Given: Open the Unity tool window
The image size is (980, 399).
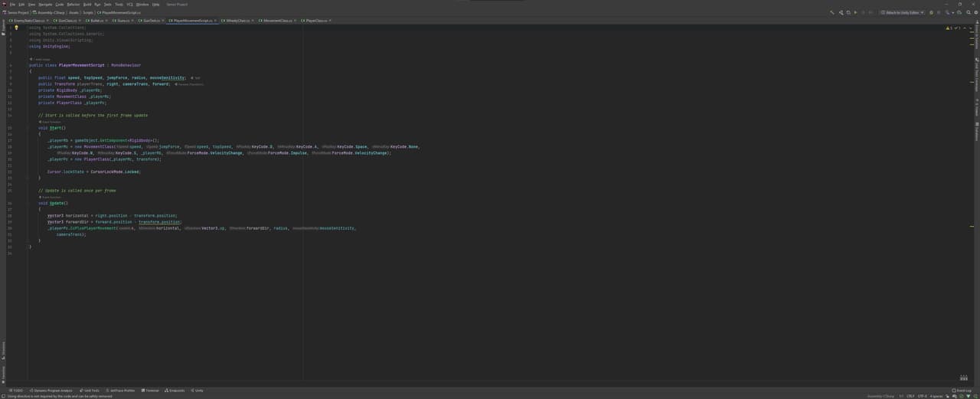Looking at the screenshot, I should pyautogui.click(x=198, y=391).
